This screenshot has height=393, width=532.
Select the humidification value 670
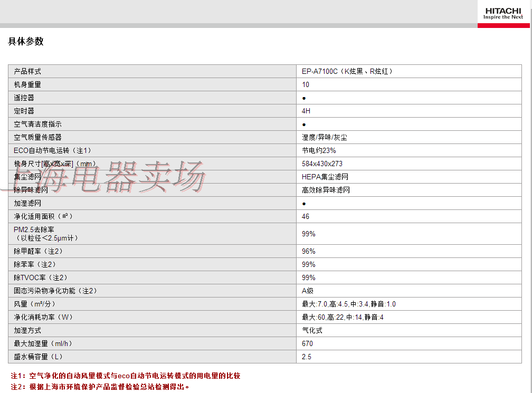[307, 343]
